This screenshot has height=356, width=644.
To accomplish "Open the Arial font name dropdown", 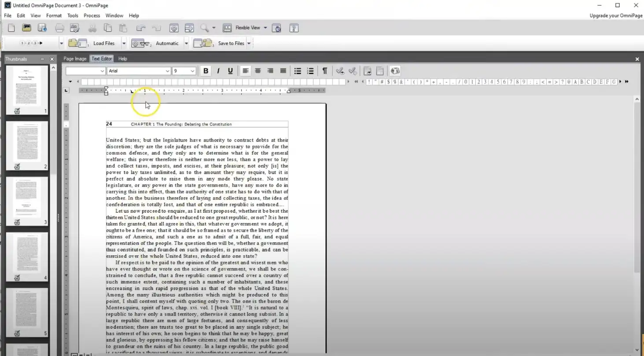I will (x=167, y=71).
